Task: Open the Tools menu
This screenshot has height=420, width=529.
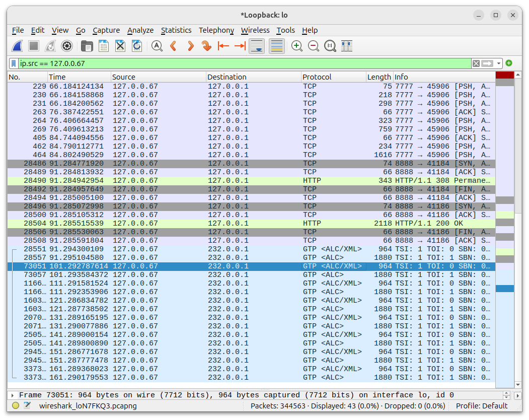Action: coord(285,30)
